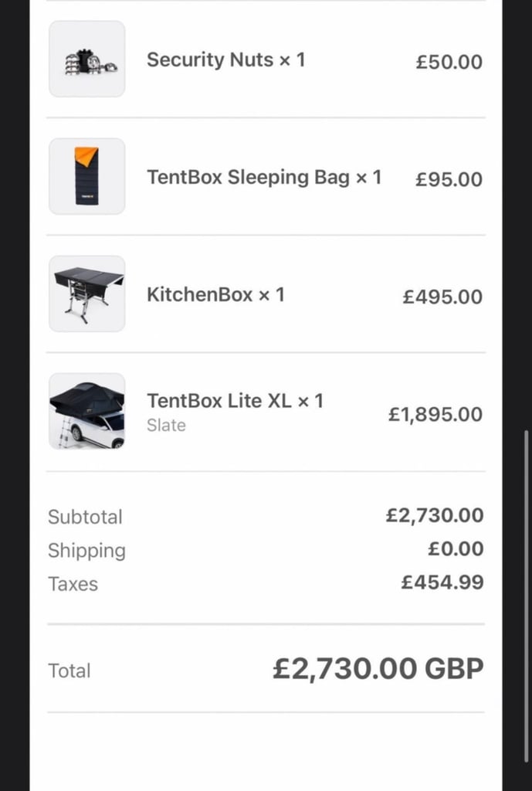Select the folding kitchen table image
The image size is (532, 791).
(86, 294)
